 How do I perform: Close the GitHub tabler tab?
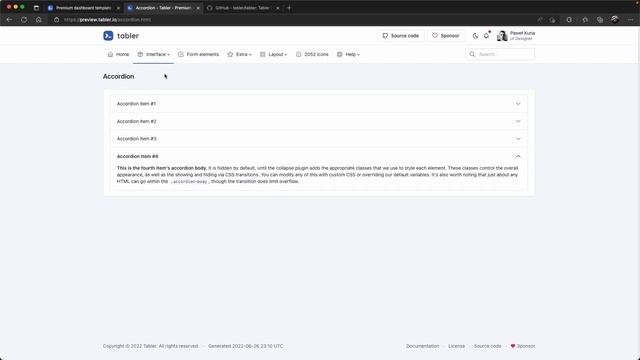[278, 8]
